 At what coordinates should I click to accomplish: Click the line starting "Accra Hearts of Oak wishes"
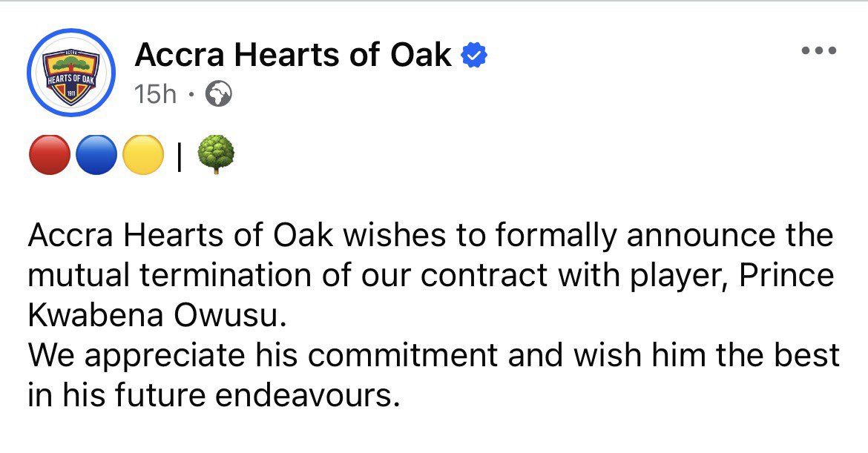click(430, 237)
